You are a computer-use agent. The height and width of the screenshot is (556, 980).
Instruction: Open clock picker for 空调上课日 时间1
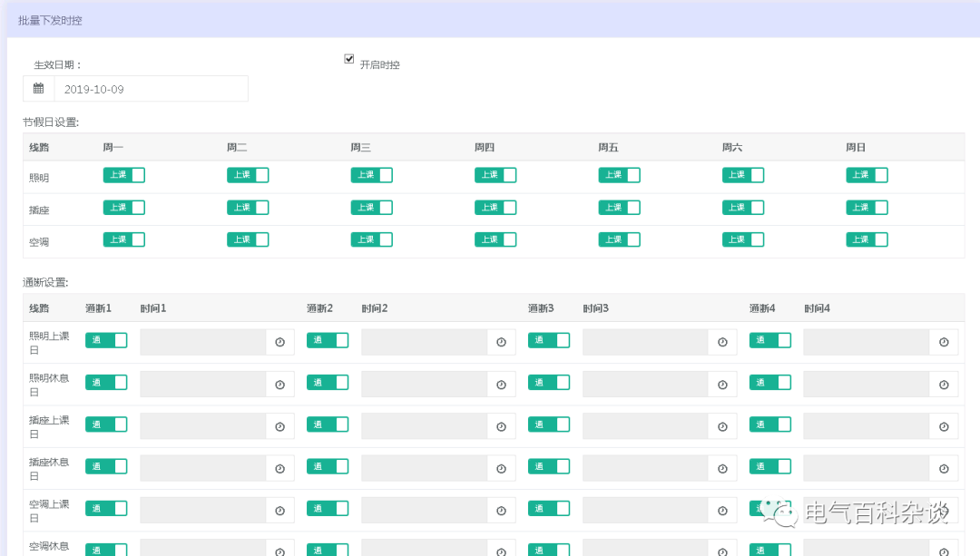pos(280,511)
